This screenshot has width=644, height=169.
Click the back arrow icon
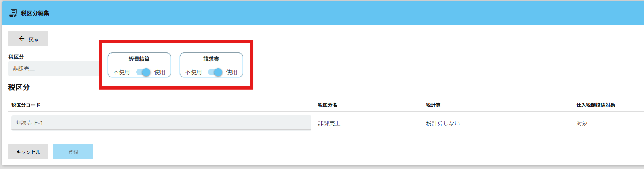tap(22, 39)
